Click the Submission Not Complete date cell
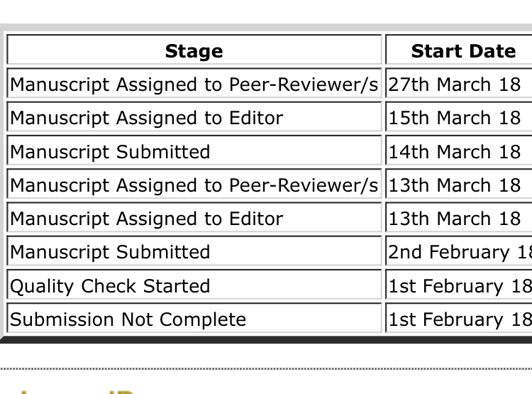This screenshot has height=394, width=532. 460,319
